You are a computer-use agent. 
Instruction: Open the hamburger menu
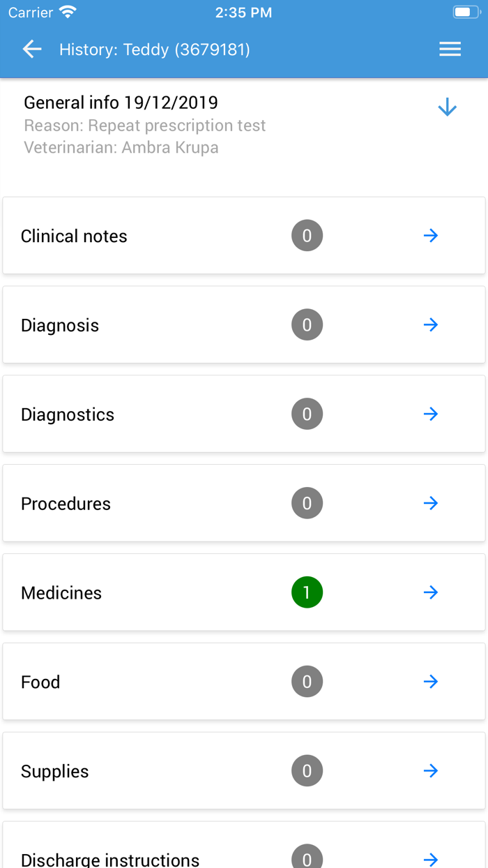[450, 49]
